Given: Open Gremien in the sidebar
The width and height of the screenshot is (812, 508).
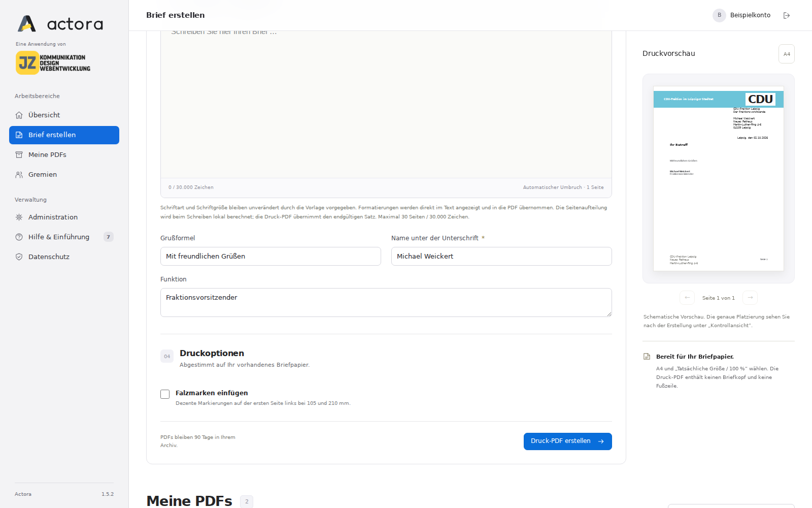Looking at the screenshot, I should tap(64, 175).
